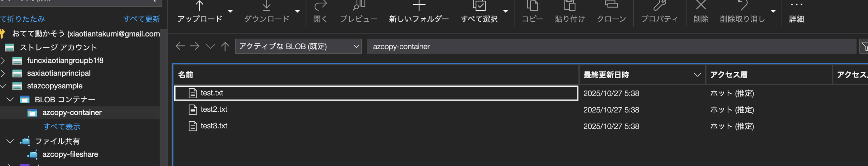Screen dimensions: 868x166
Task: Navigate back with the left arrow
Action: coord(180,46)
